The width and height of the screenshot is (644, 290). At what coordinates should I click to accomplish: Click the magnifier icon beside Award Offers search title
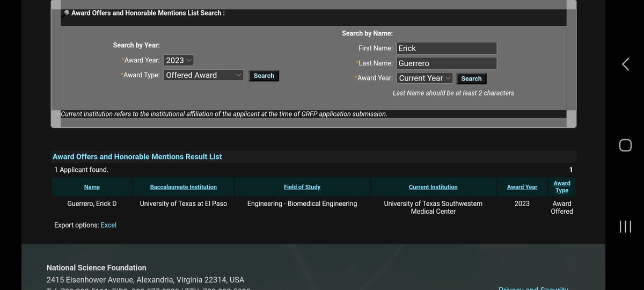[66, 13]
